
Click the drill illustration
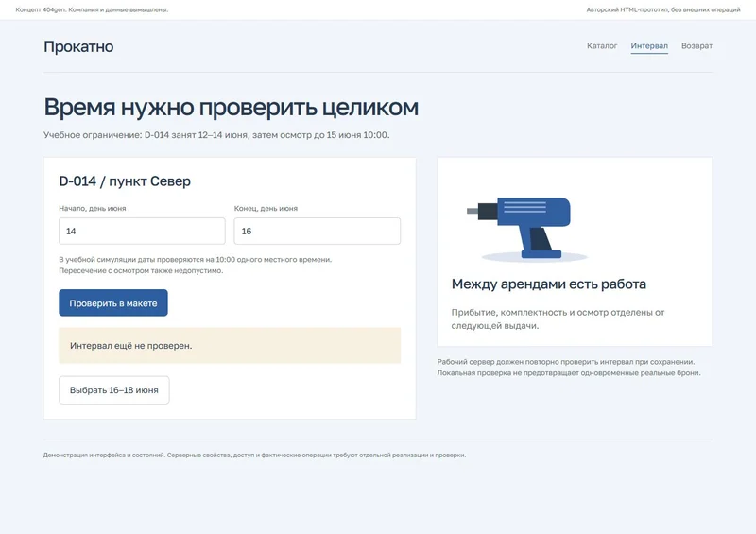(x=526, y=228)
